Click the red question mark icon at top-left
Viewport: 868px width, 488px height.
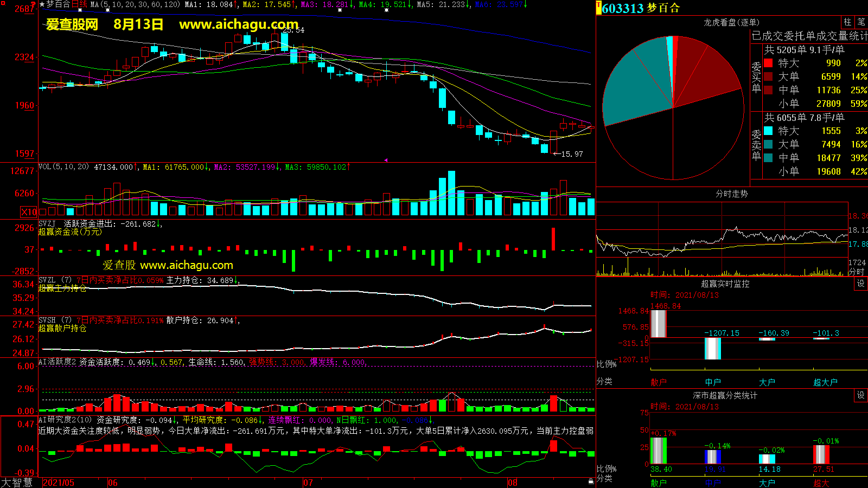click(33, 5)
